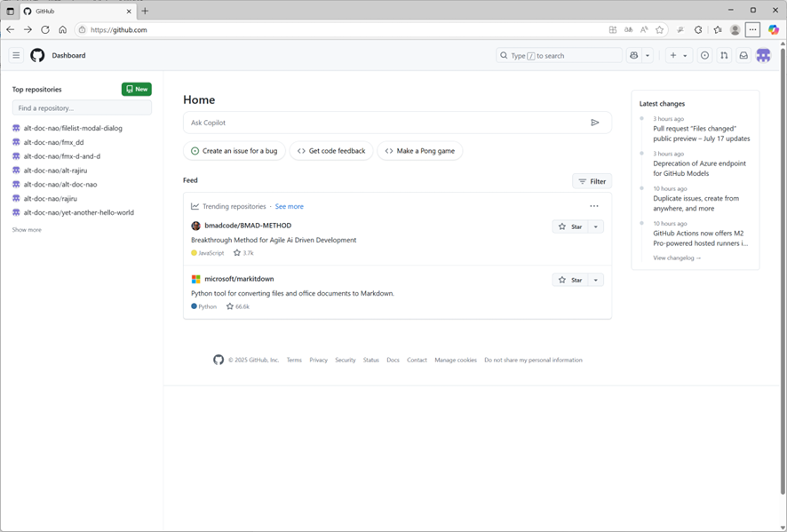Open the Copilot chat icon in header
This screenshot has height=532, width=787.
click(x=634, y=55)
